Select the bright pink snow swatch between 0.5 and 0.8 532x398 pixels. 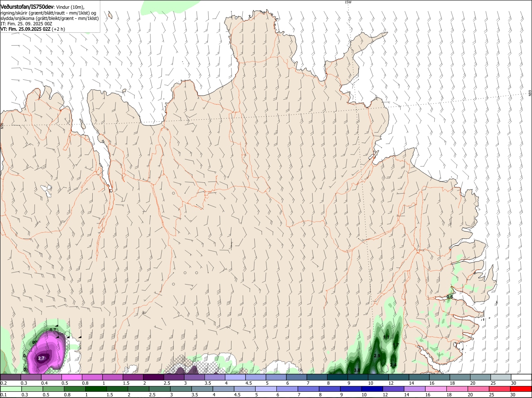(71, 377)
